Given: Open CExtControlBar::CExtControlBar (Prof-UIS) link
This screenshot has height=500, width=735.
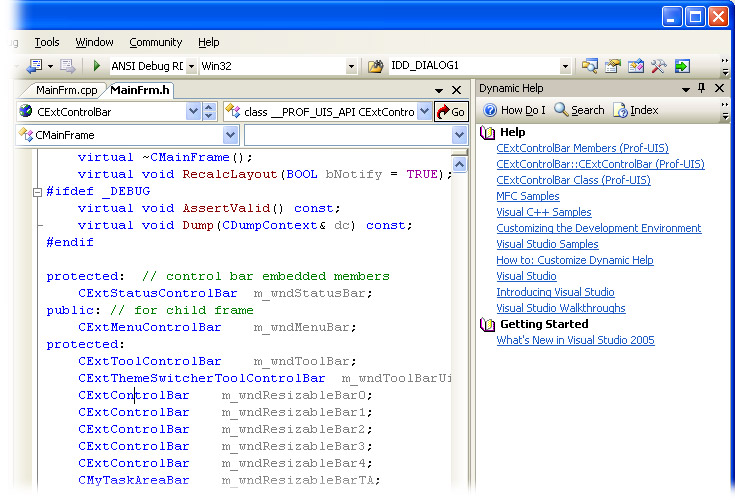Looking at the screenshot, I should pos(600,164).
